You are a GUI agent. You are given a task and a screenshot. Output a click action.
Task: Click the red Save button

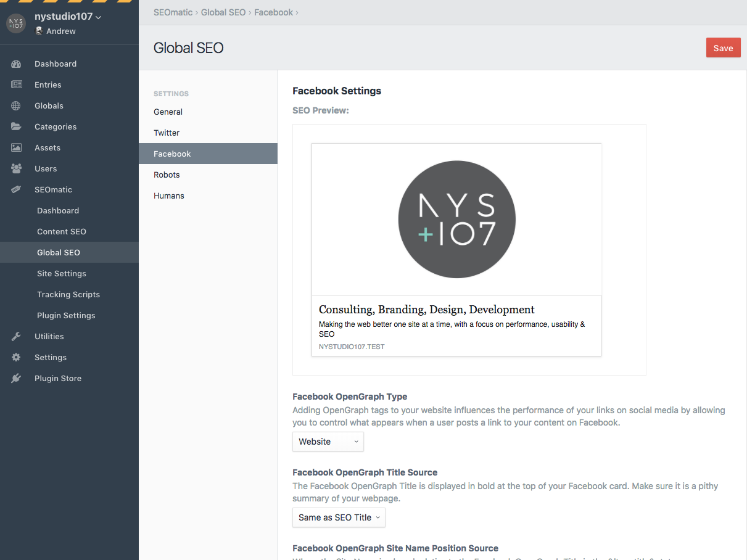[723, 48]
